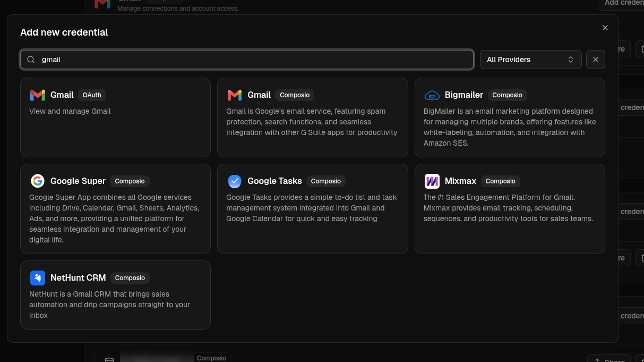Click the search magnifier icon
Screen dimensions: 644x362
31,60
